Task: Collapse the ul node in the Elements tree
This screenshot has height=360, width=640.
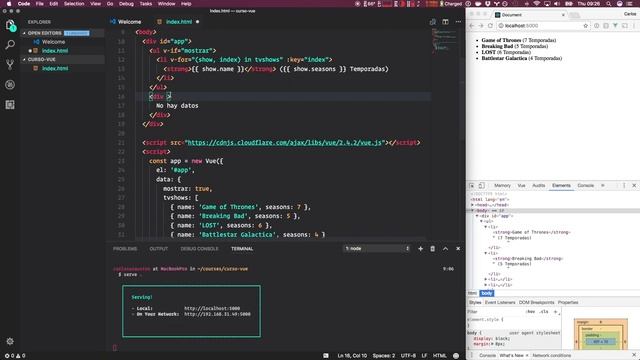Action: (x=482, y=221)
